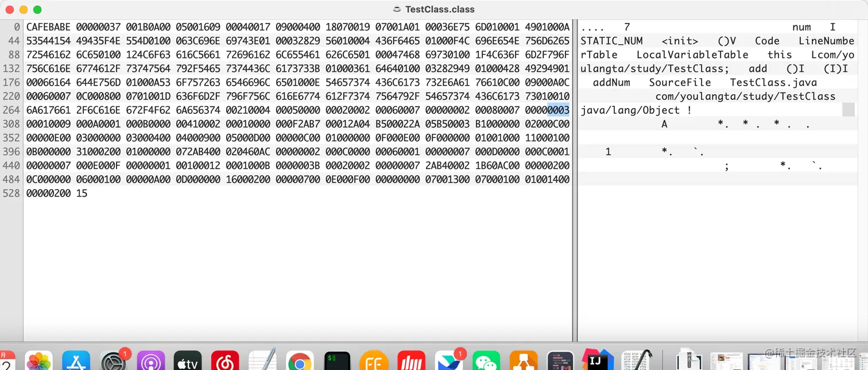This screenshot has width=868, height=370.
Task: Open System Preferences in the Dock
Action: click(x=114, y=361)
